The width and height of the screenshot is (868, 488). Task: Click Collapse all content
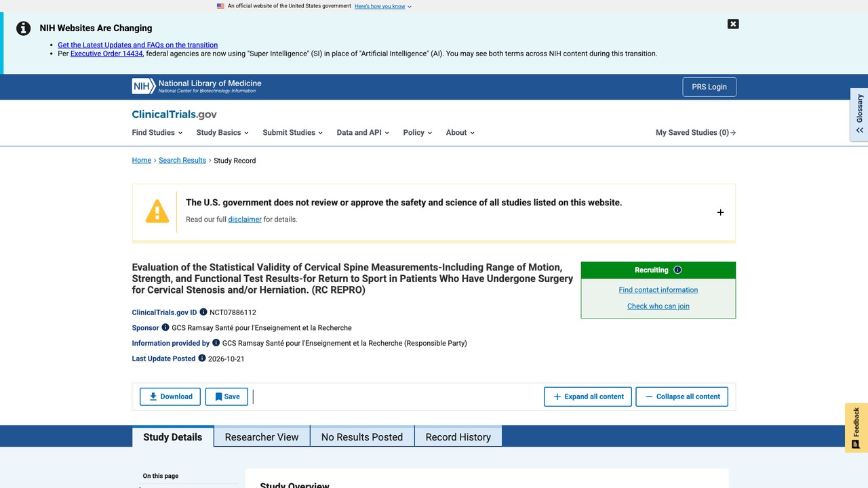pos(682,396)
